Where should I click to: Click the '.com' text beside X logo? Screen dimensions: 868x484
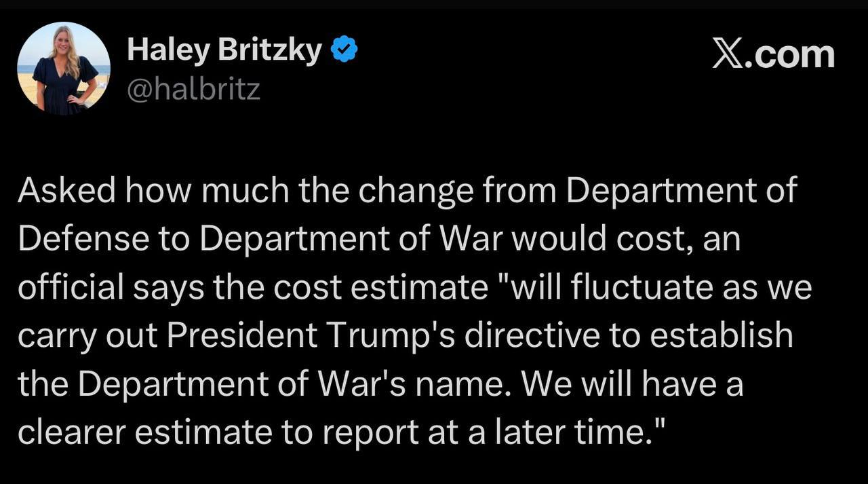(x=790, y=54)
